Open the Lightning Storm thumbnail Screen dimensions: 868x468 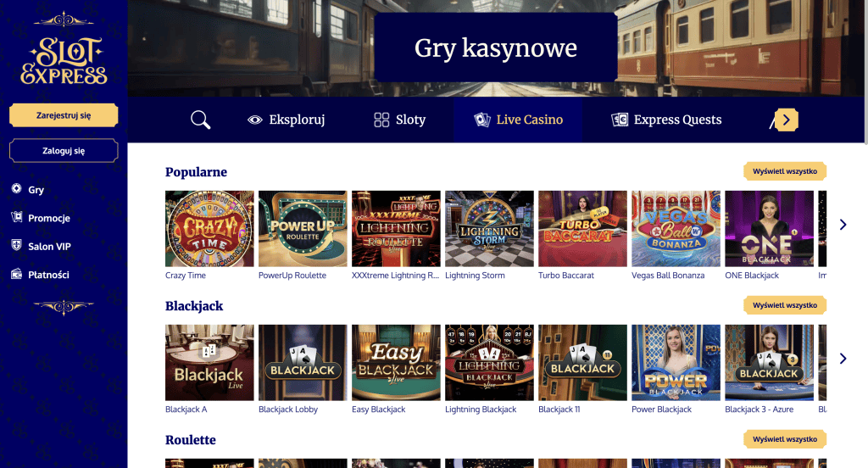(x=489, y=229)
